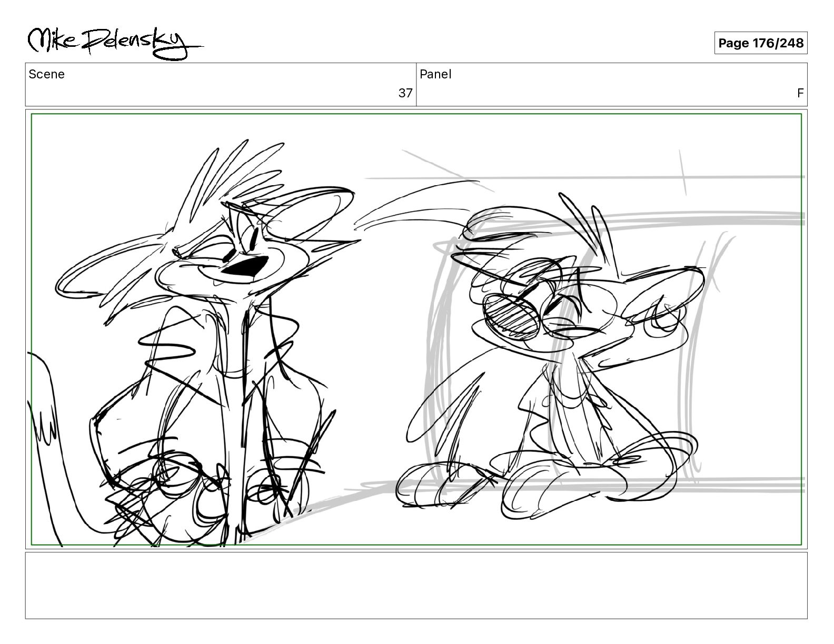Select the Panel label field
Image resolution: width=834 pixels, height=644 pixels.
coord(612,84)
